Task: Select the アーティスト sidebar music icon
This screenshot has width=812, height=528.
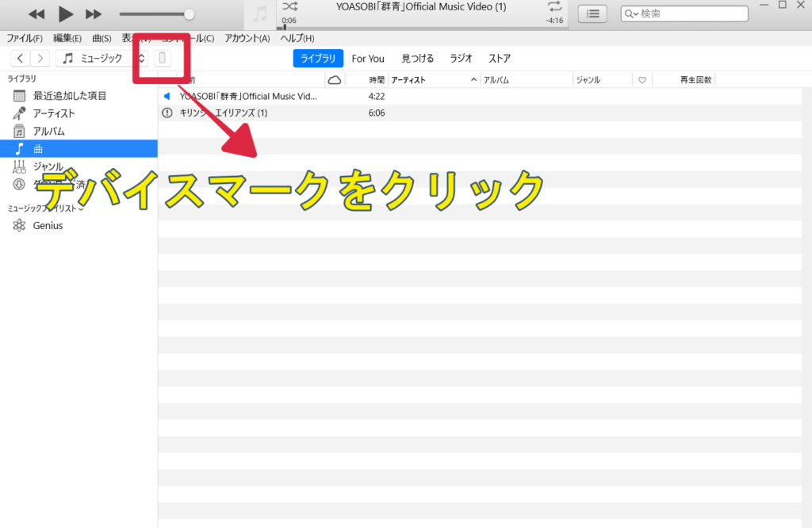Action: (19, 113)
